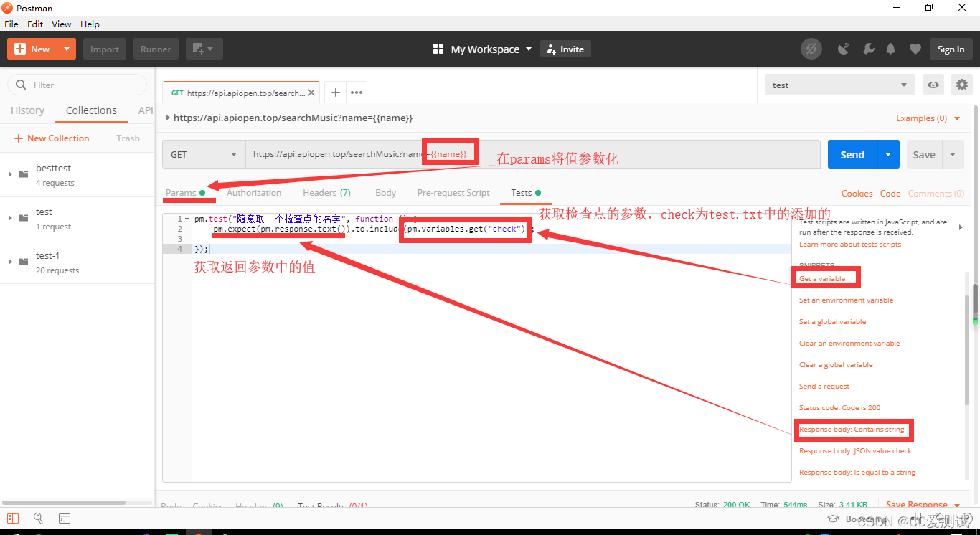Screen dimensions: 980x535
Task: Open the Code link
Action: tap(890, 194)
